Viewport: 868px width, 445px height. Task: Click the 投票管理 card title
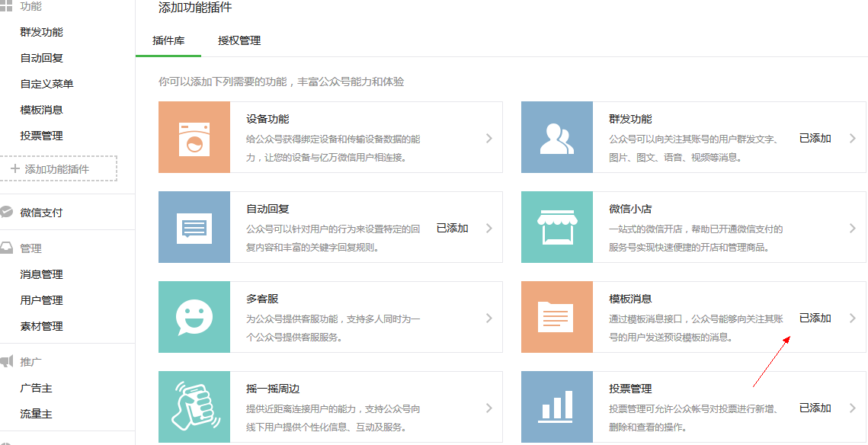pyautogui.click(x=630, y=389)
